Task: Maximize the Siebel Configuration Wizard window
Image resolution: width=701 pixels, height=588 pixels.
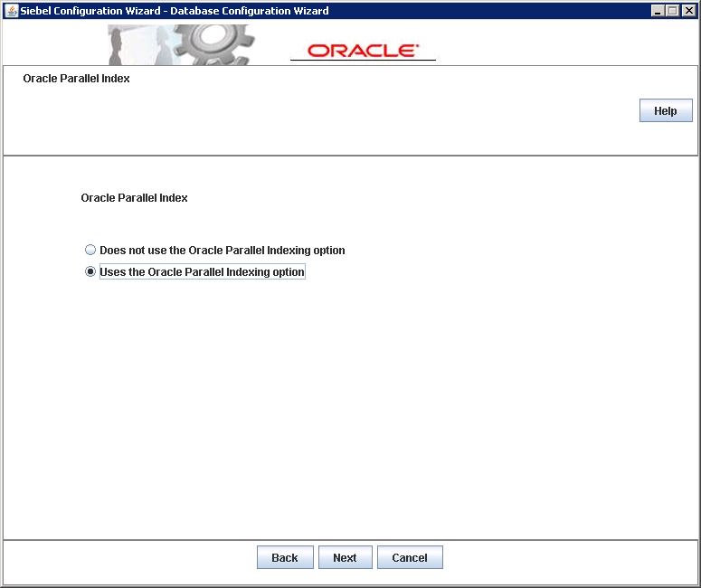Action: click(x=672, y=11)
